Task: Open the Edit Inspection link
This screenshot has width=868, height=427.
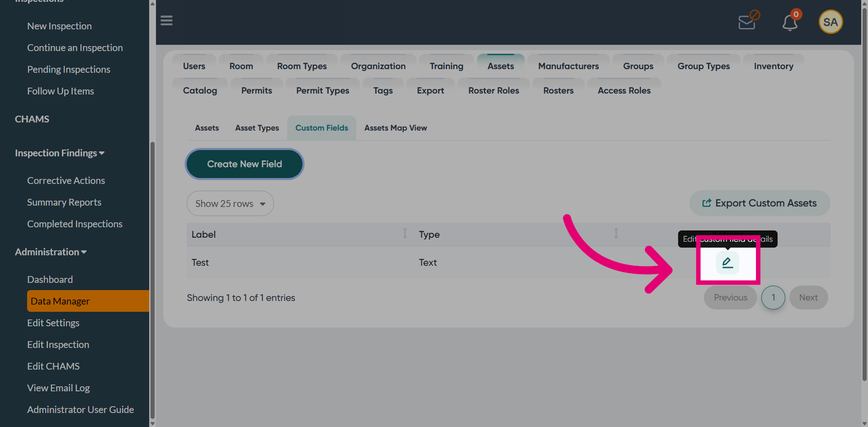Action: [x=58, y=345]
